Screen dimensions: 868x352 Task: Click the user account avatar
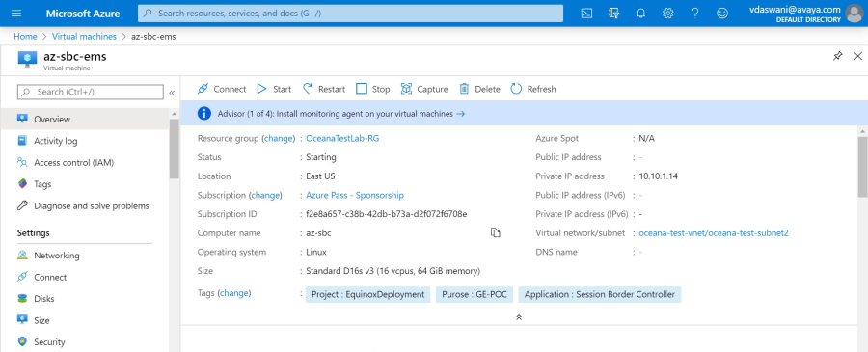pyautogui.click(x=854, y=14)
